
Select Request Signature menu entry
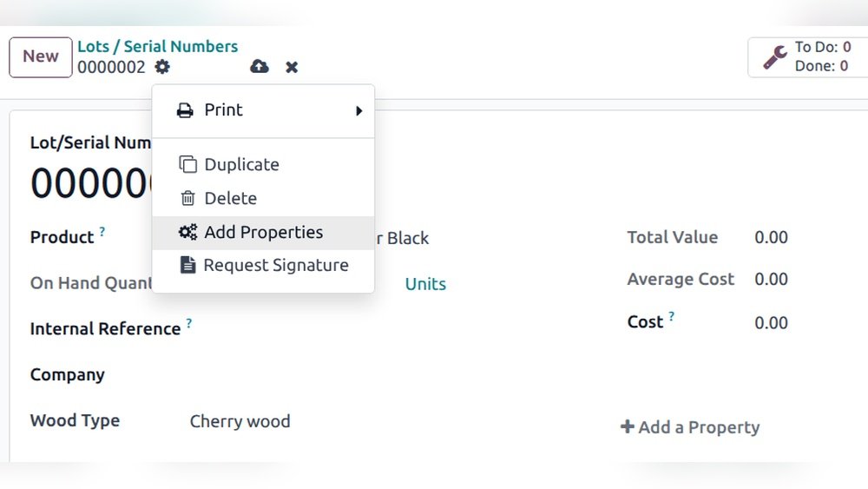click(x=275, y=266)
